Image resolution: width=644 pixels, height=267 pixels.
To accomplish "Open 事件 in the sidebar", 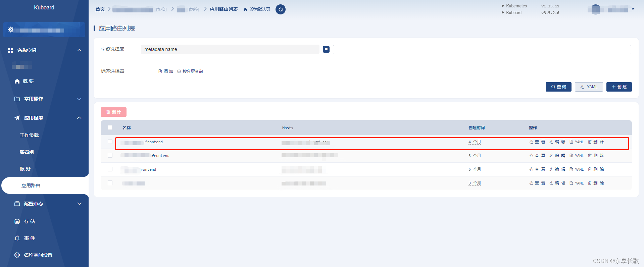I will [30, 238].
